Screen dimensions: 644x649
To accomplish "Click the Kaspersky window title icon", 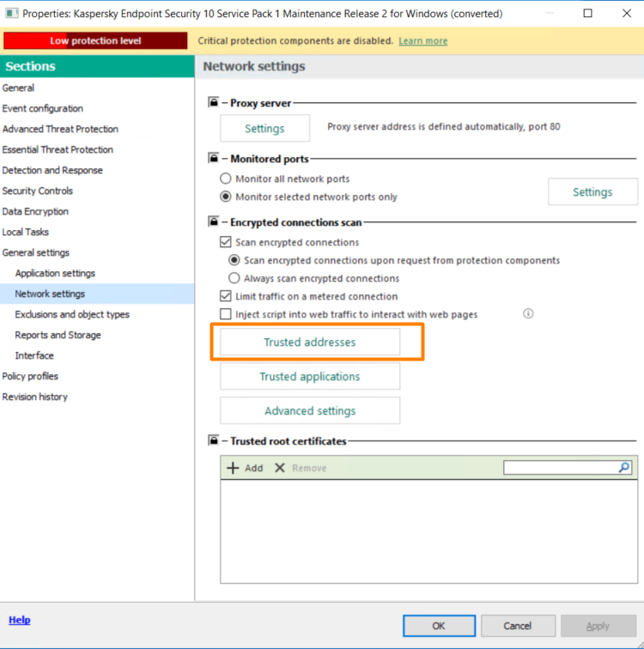I will pos(12,13).
